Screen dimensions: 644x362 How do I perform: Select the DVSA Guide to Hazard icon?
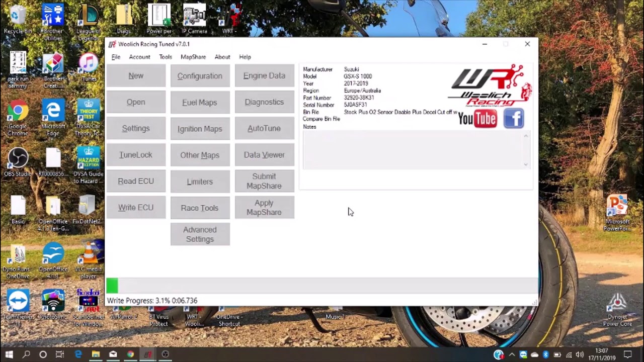tap(89, 165)
